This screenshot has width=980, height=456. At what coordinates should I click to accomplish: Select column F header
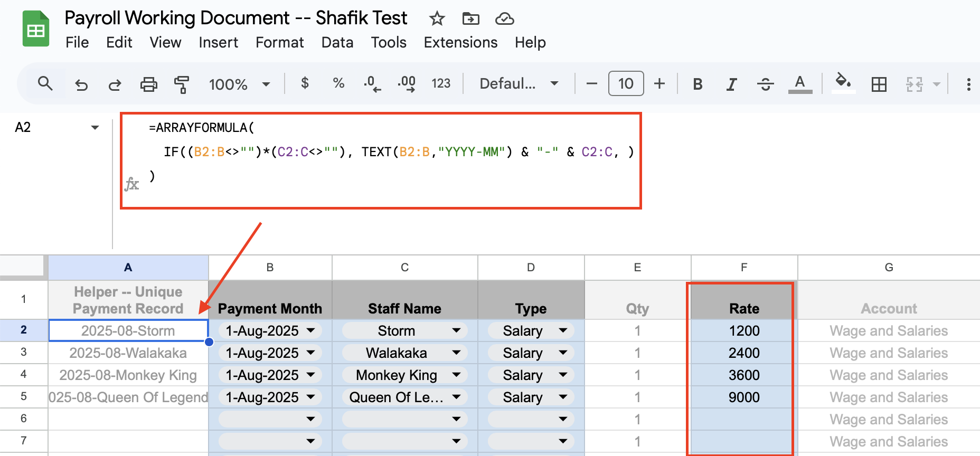point(744,268)
